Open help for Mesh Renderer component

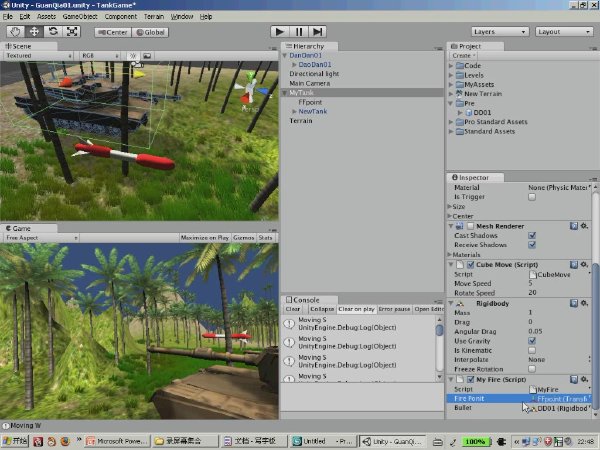574,226
